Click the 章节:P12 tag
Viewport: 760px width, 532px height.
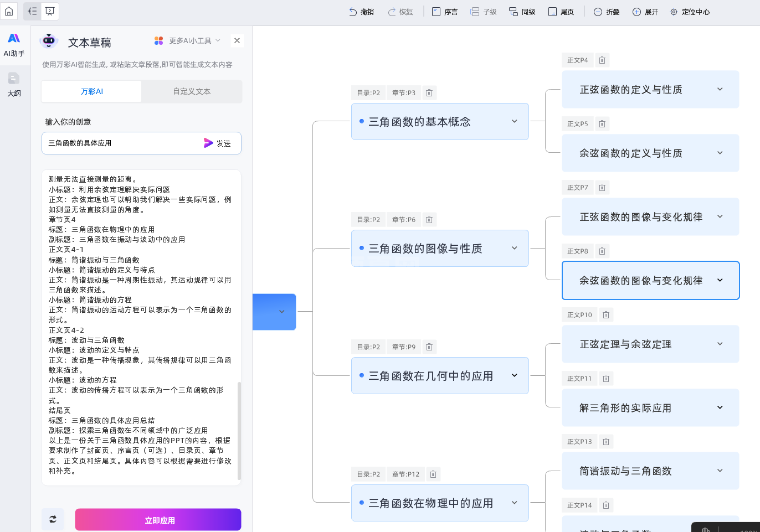pos(406,474)
